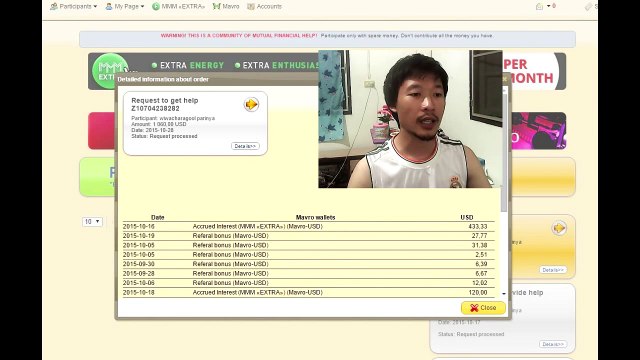This screenshot has width=640, height=360.
Task: Open the Participants menu
Action: (73, 7)
